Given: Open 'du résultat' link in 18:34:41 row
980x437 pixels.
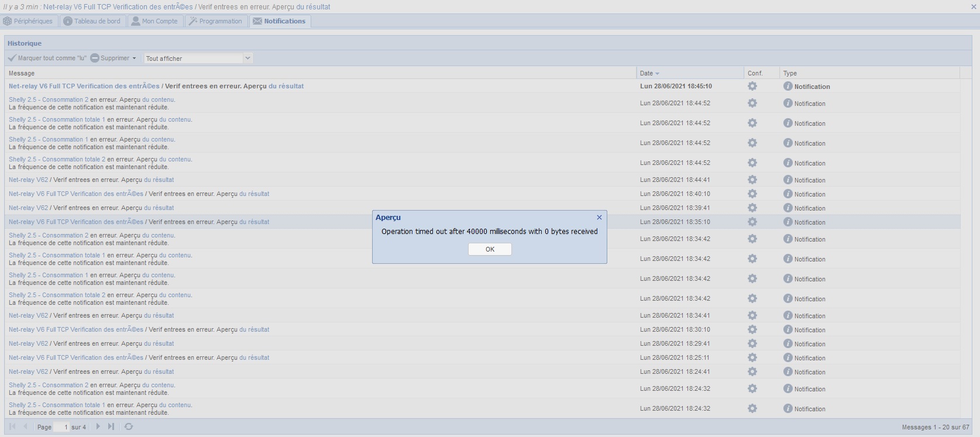Looking at the screenshot, I should [x=159, y=315].
